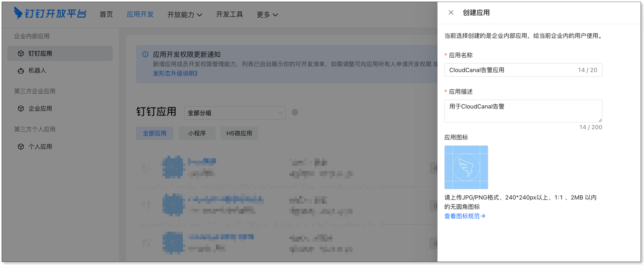Click the app icon upload thumbnail

tap(466, 167)
